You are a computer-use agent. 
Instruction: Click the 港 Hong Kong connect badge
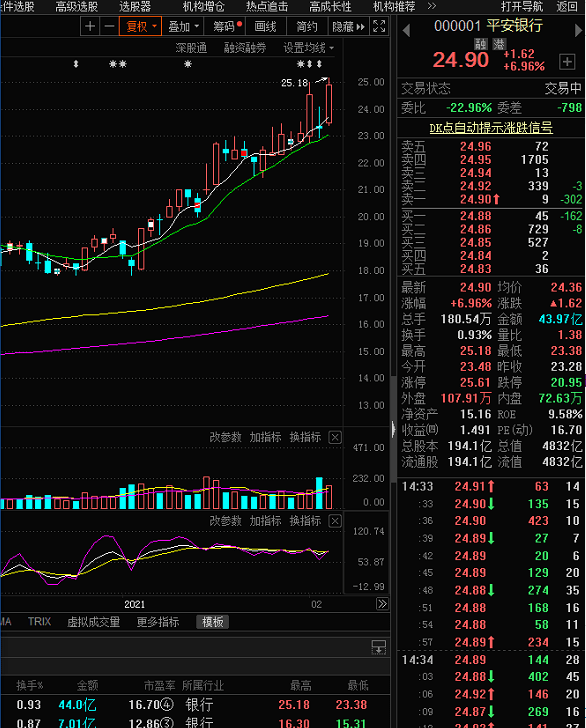tap(499, 44)
